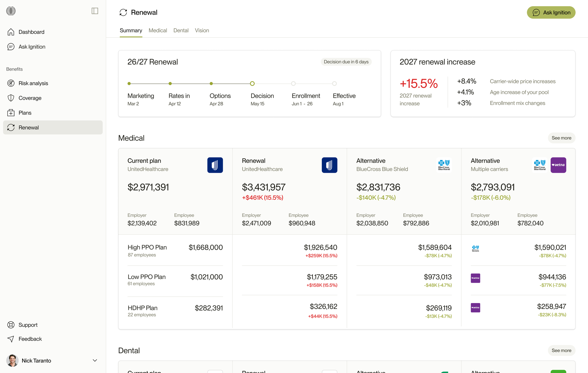Click the HDHP Plan row label
The width and height of the screenshot is (588, 373).
pos(142,308)
